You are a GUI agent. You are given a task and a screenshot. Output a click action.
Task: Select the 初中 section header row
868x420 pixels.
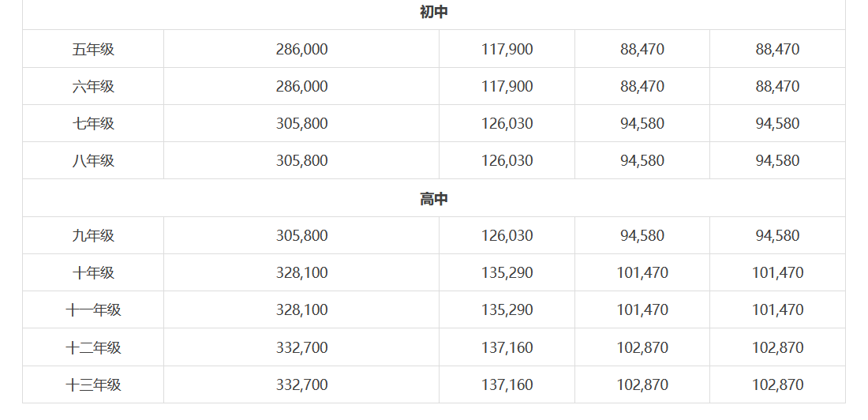point(433,12)
